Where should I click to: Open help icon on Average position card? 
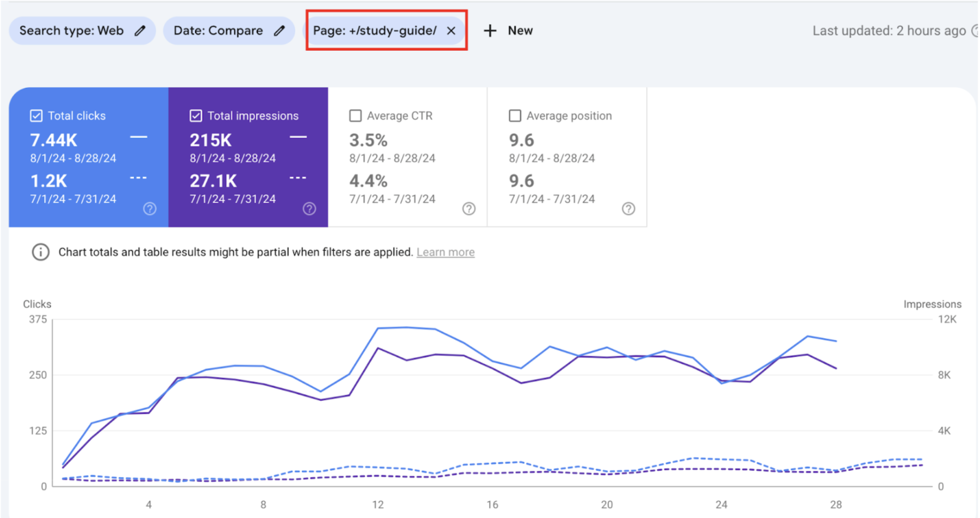click(628, 209)
